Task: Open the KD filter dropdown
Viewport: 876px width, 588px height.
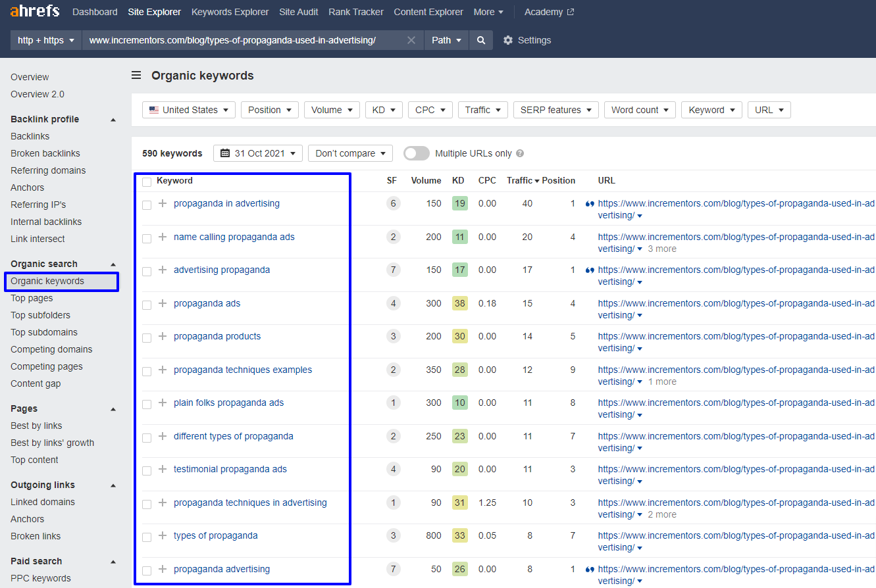Action: pos(384,109)
